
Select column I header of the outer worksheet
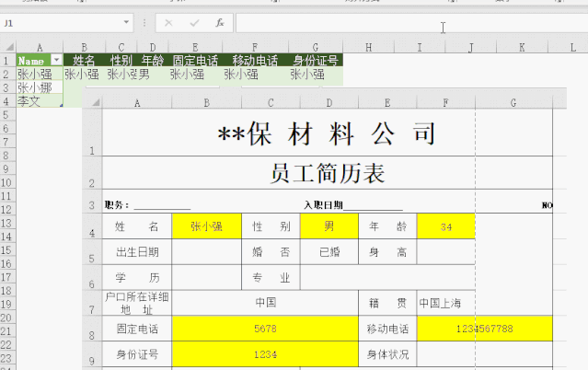pos(420,47)
